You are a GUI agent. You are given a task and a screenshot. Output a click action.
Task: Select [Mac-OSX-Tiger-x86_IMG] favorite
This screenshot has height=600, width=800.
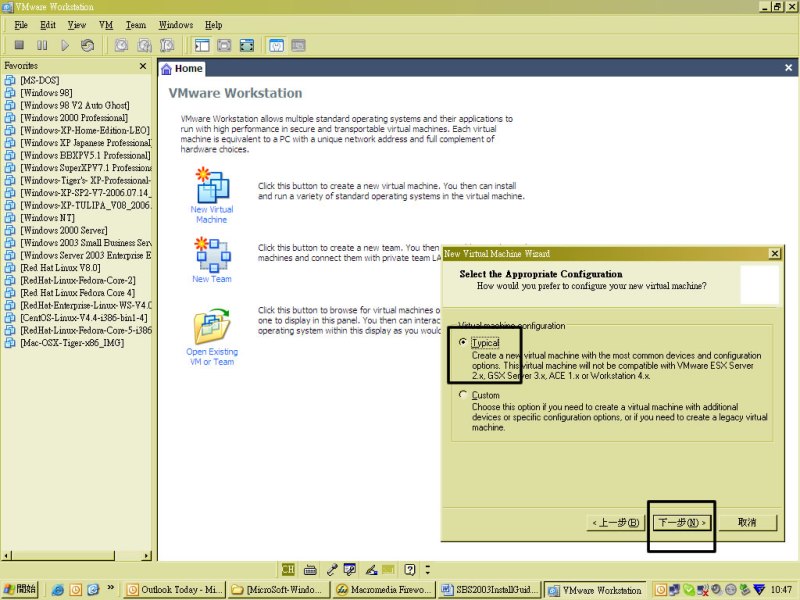pos(72,342)
